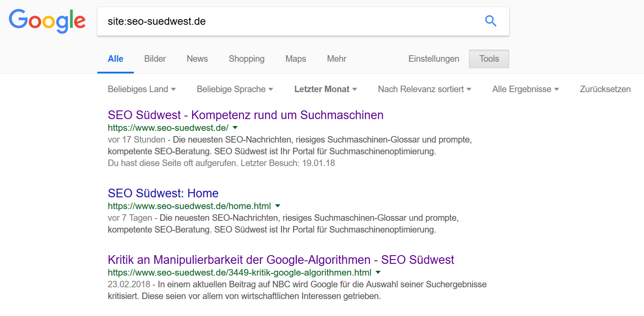Open the Beliebige Sprache dropdown
Viewport: 644px width, 316px height.
pyautogui.click(x=235, y=89)
